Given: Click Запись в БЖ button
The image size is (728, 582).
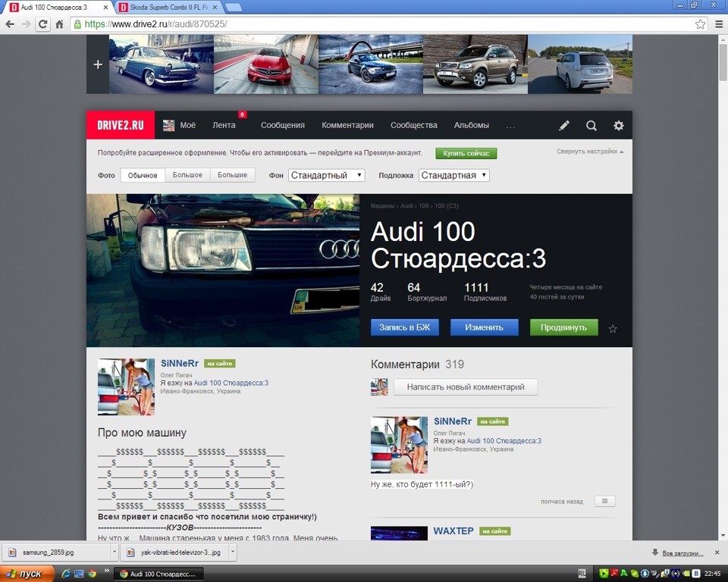Looking at the screenshot, I should (404, 327).
